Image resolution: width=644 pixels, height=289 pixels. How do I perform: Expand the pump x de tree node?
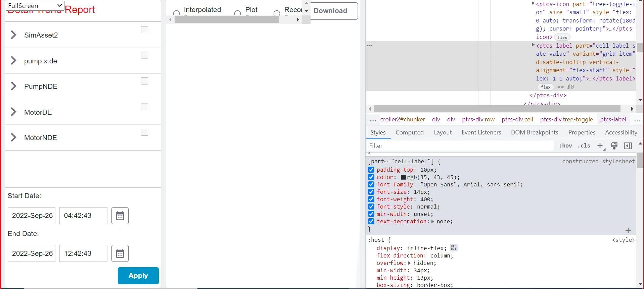pyautogui.click(x=13, y=60)
